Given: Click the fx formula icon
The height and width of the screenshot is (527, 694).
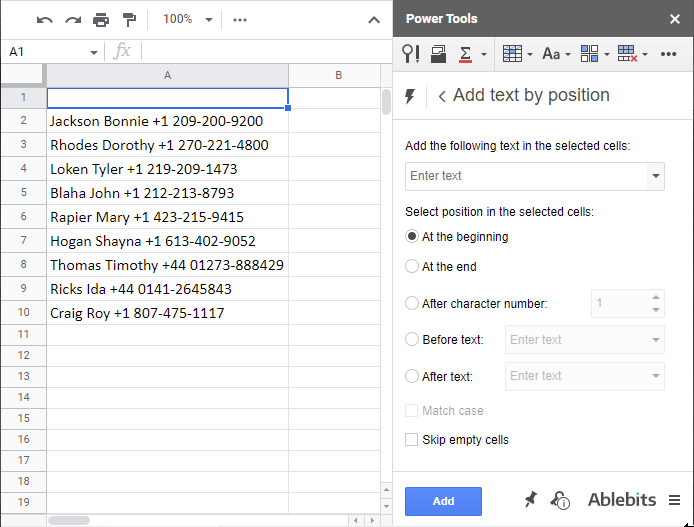Looking at the screenshot, I should pyautogui.click(x=122, y=51).
